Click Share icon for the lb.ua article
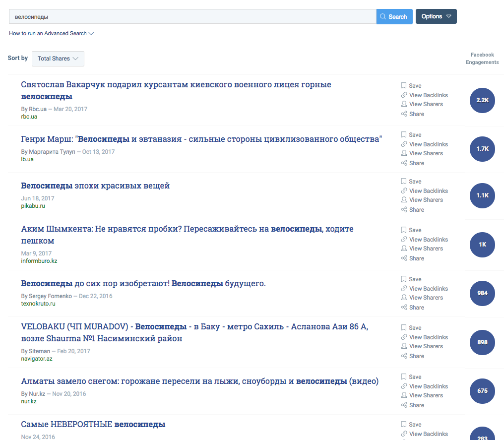504x440 pixels. pyautogui.click(x=404, y=163)
